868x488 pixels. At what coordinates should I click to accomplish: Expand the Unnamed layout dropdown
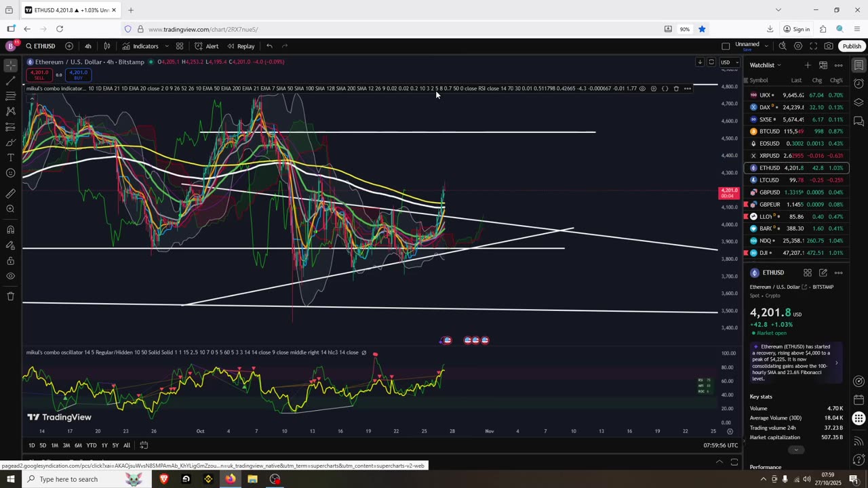click(766, 46)
